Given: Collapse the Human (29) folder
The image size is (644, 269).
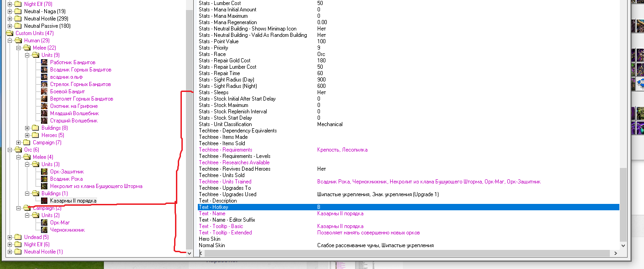Looking at the screenshot, I should 10,41.
